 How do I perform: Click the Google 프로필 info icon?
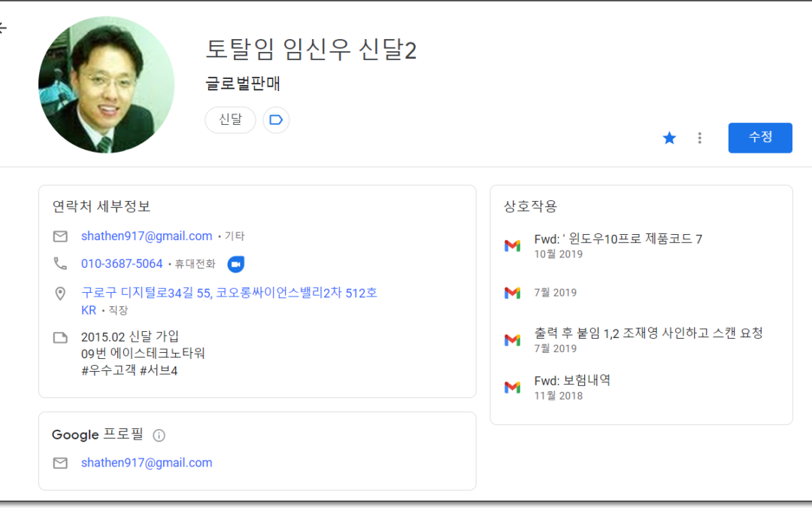coord(159,436)
